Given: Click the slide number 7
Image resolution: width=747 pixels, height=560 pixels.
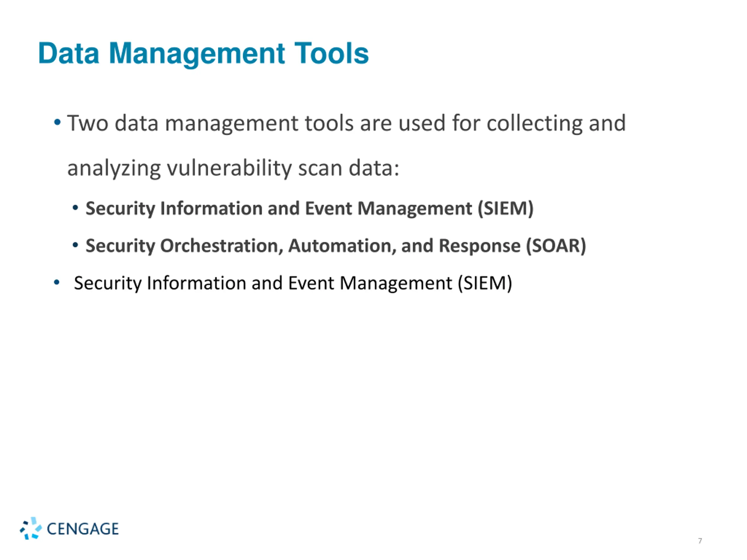Looking at the screenshot, I should (700, 541).
